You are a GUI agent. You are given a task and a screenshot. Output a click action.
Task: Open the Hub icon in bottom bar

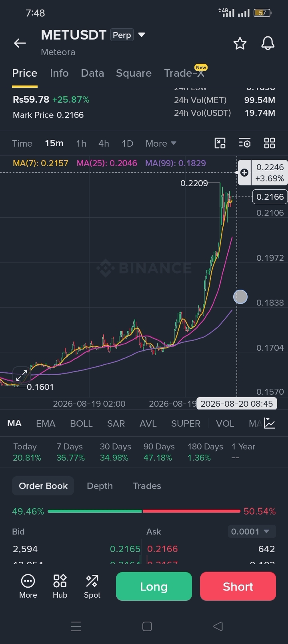click(x=60, y=586)
